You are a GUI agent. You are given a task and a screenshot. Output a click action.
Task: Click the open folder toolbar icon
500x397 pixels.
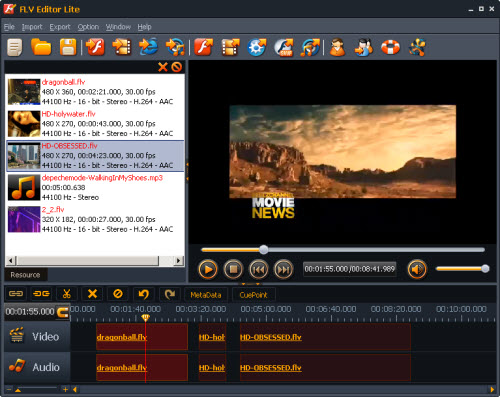click(x=41, y=47)
